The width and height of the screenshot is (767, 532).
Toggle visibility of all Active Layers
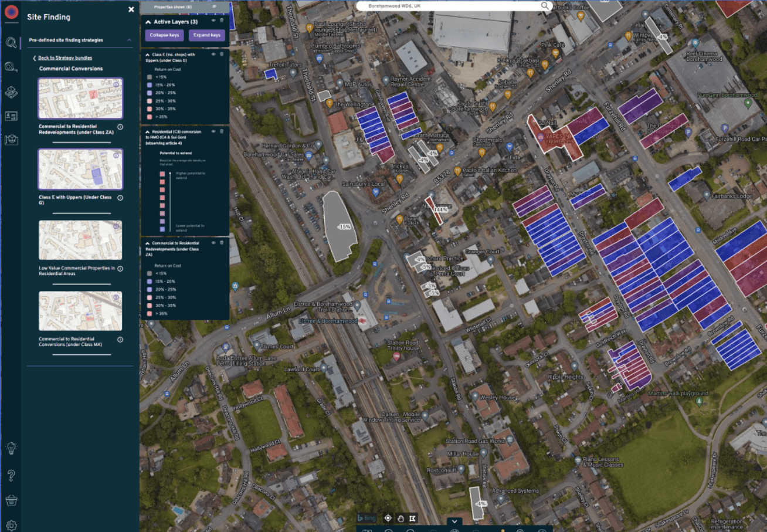tap(213, 21)
